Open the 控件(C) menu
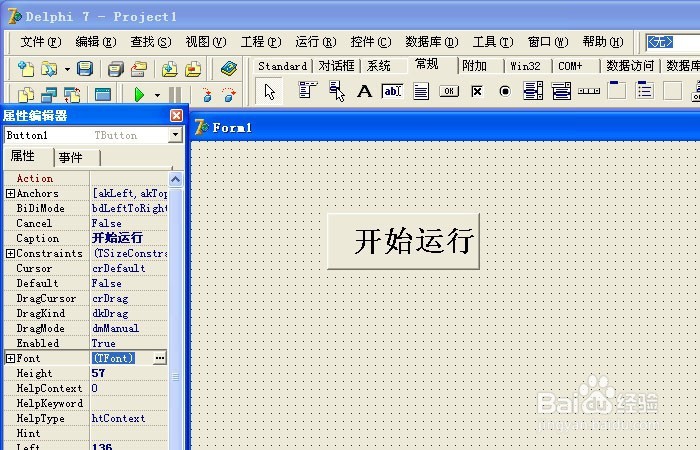The width and height of the screenshot is (700, 450). tap(371, 42)
